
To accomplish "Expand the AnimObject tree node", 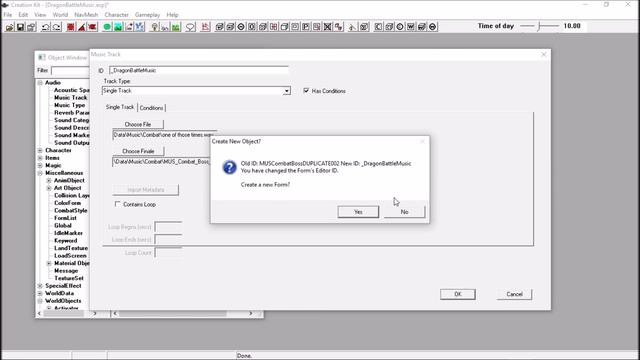I will (x=49, y=180).
